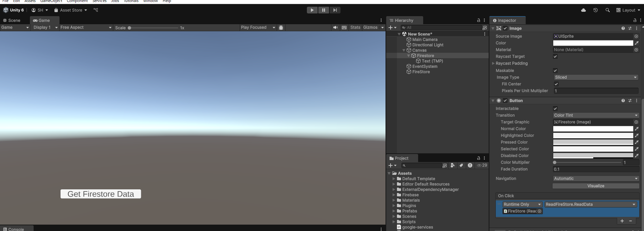This screenshot has height=231, width=644.
Task: Click the Visualize button
Action: 596,186
